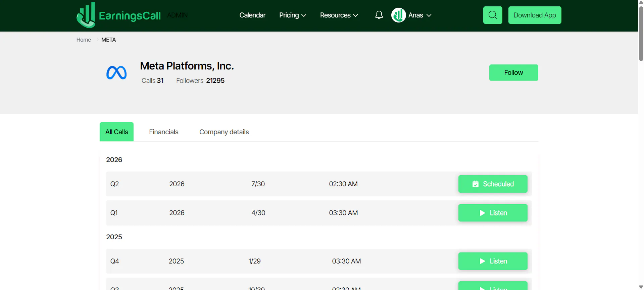Screen dimensions: 644x290
Task: Play the Q1 2026 call
Action: tap(493, 213)
